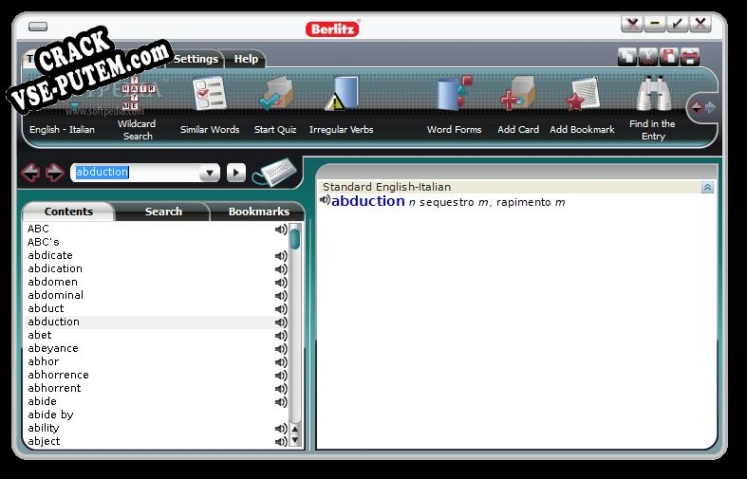Open the Settings menu tab
747x479 pixels.
[x=196, y=59]
